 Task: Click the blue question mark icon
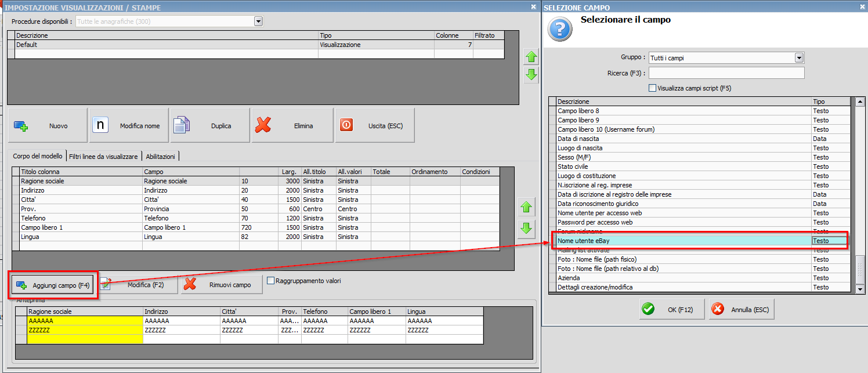(560, 28)
